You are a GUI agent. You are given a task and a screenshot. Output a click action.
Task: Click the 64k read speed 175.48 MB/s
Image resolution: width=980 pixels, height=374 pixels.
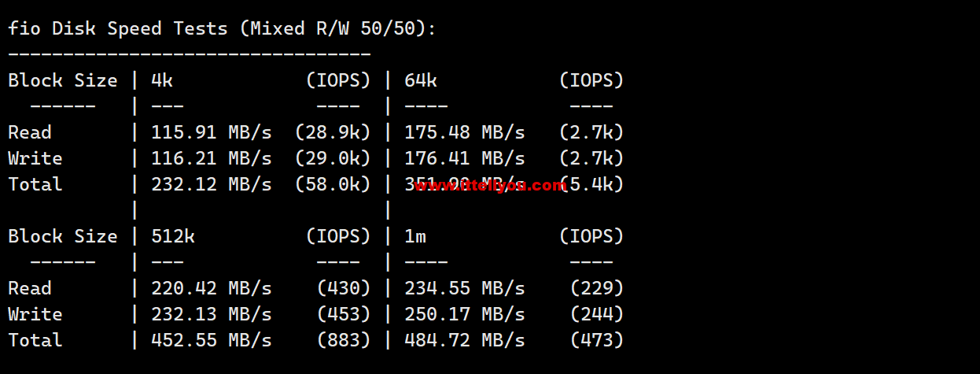tap(465, 132)
